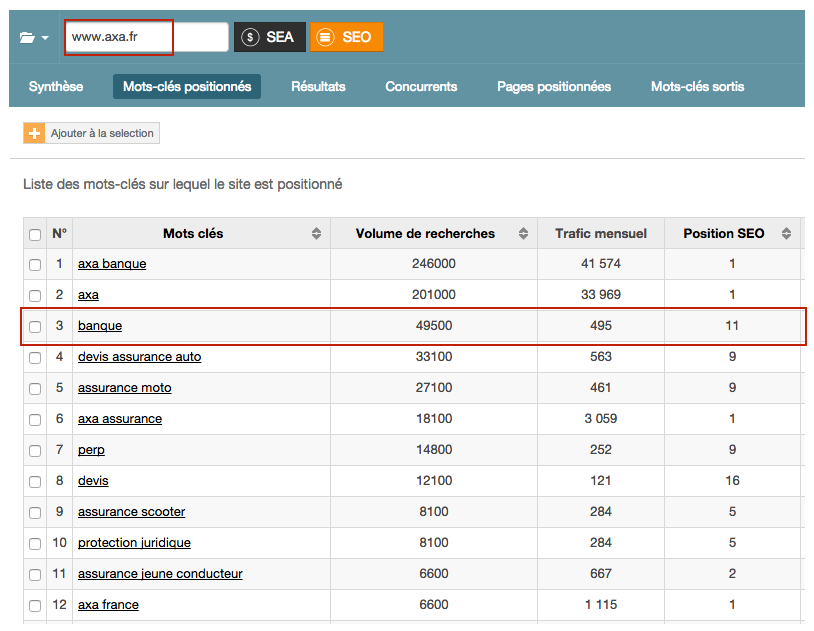Screen dimensions: 814x631
Task: Check the perp row checkbox
Action: click(35, 451)
